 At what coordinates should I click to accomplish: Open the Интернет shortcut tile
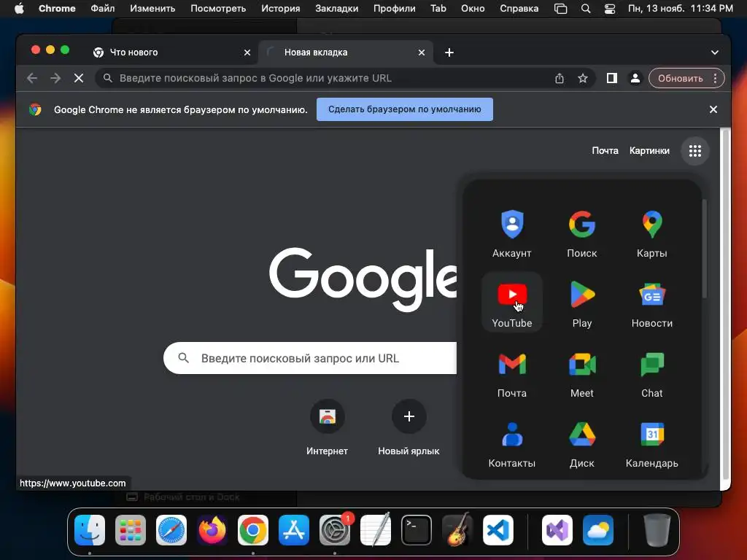(x=327, y=427)
